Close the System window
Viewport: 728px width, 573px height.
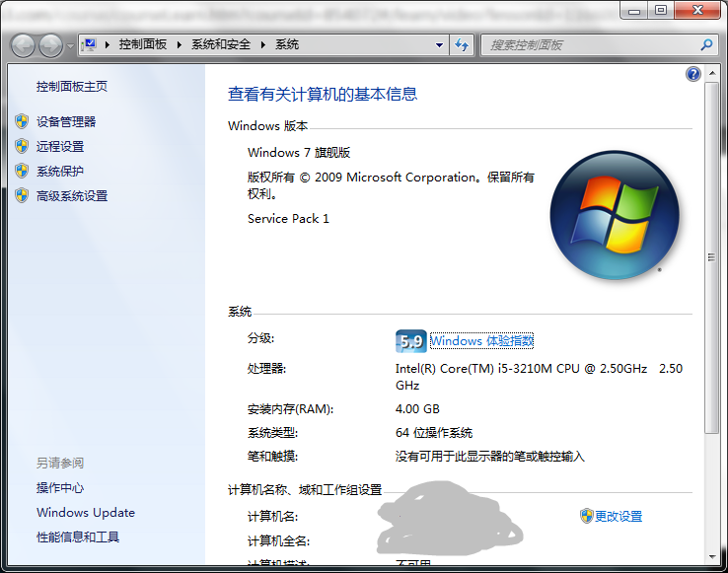[697, 10]
